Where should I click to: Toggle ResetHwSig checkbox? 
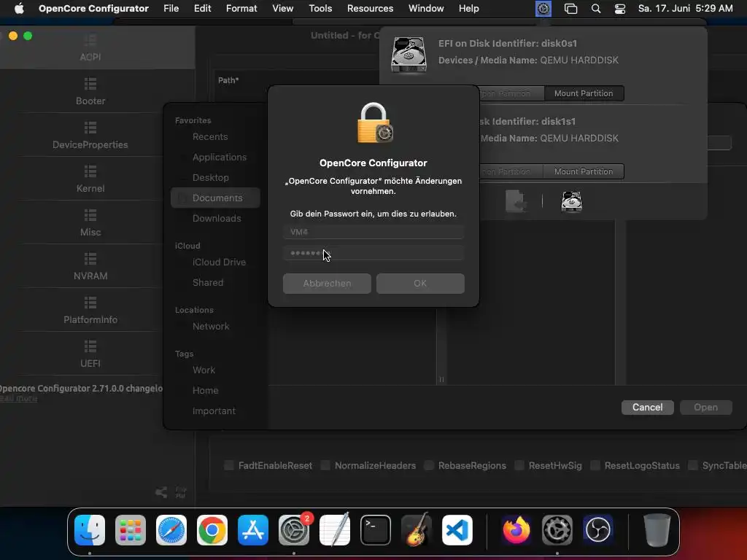coord(519,465)
